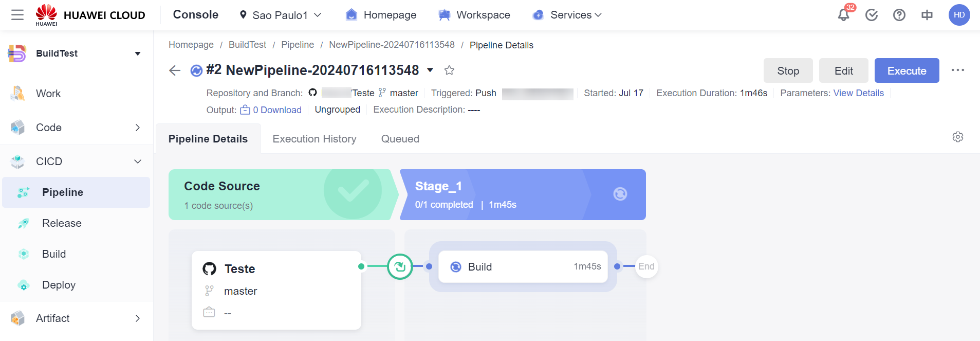Select the Build job node in Stage_1
The height and width of the screenshot is (341, 980).
(x=523, y=266)
